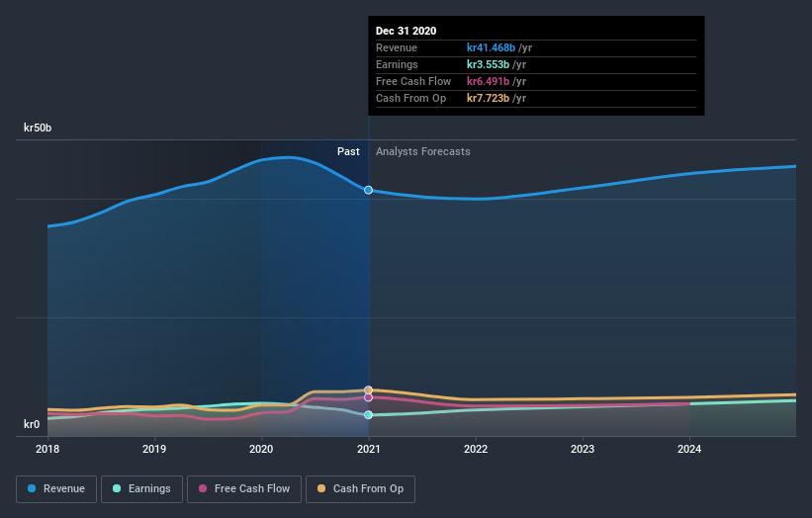Click the kr6.491b free cash flow value
This screenshot has width=812, height=518.
coord(488,81)
